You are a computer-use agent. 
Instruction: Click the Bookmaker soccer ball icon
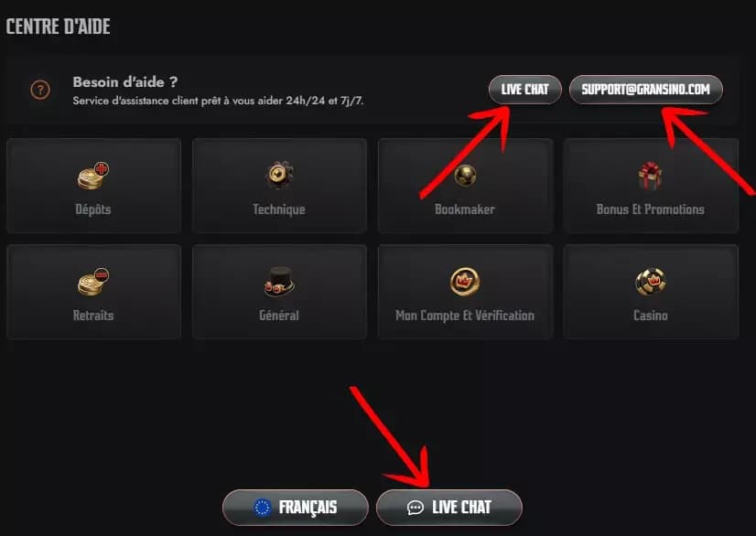point(465,175)
